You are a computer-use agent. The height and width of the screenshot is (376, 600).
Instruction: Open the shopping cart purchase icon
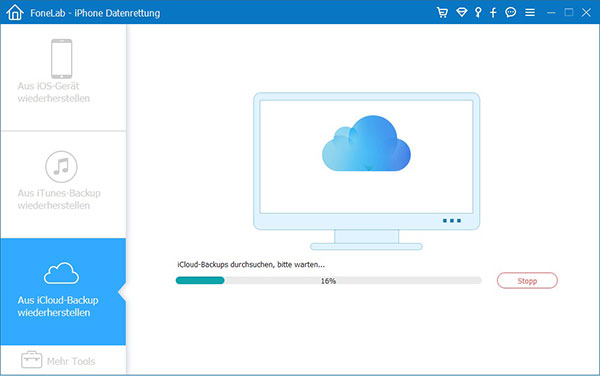coord(442,12)
